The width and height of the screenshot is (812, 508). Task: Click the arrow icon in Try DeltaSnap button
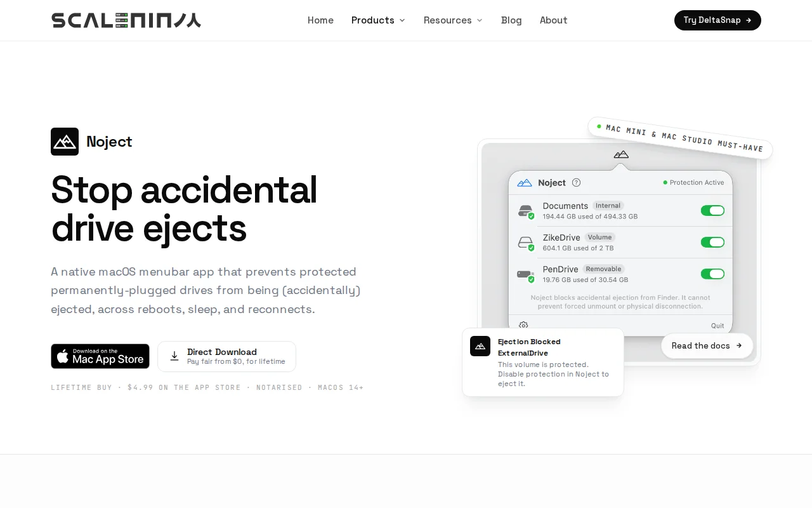pyautogui.click(x=749, y=20)
